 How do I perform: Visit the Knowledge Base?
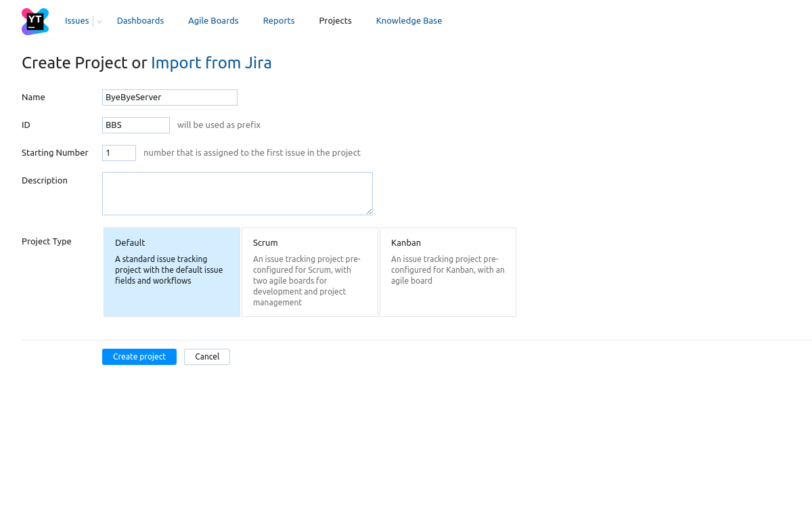409,21
